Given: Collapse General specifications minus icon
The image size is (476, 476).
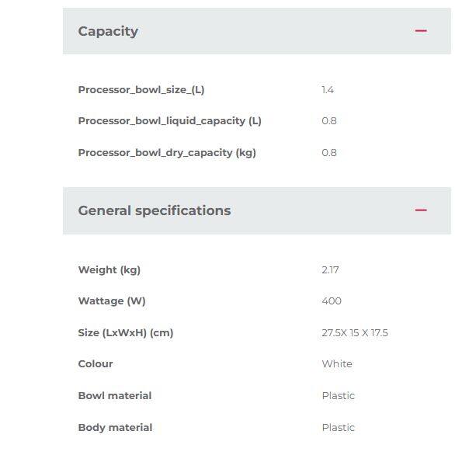Looking at the screenshot, I should [x=421, y=210].
